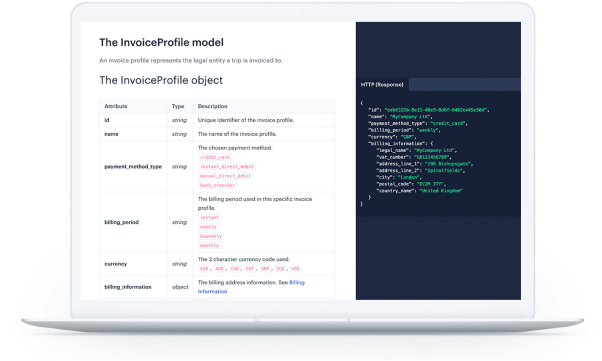
Task: Click the "address_line_2" line in JSON response
Action: tap(421, 171)
